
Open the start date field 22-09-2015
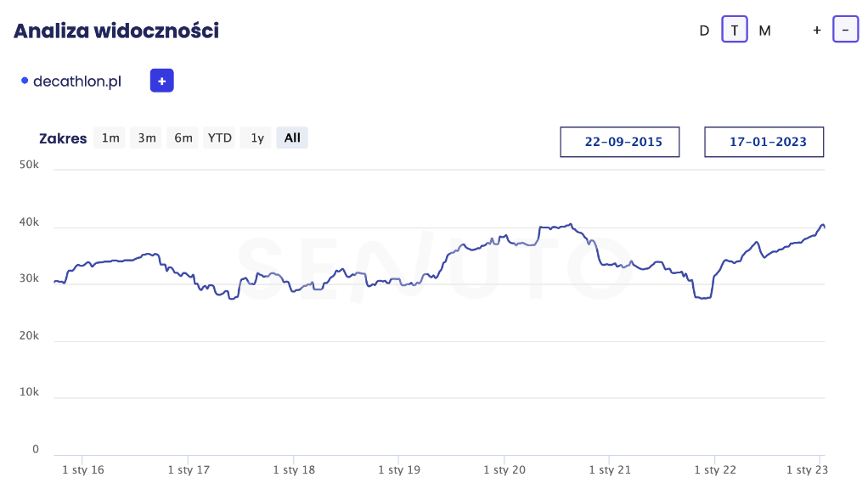(619, 142)
